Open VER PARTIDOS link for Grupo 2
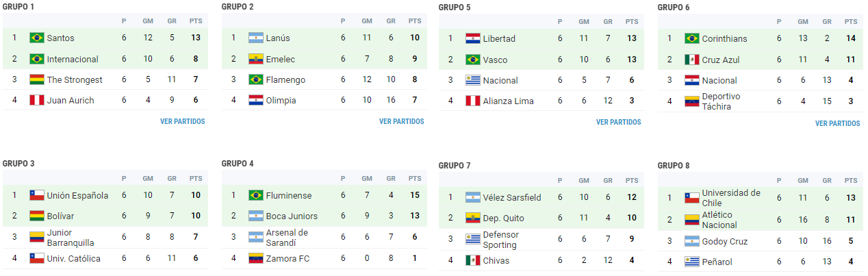 click(x=401, y=121)
